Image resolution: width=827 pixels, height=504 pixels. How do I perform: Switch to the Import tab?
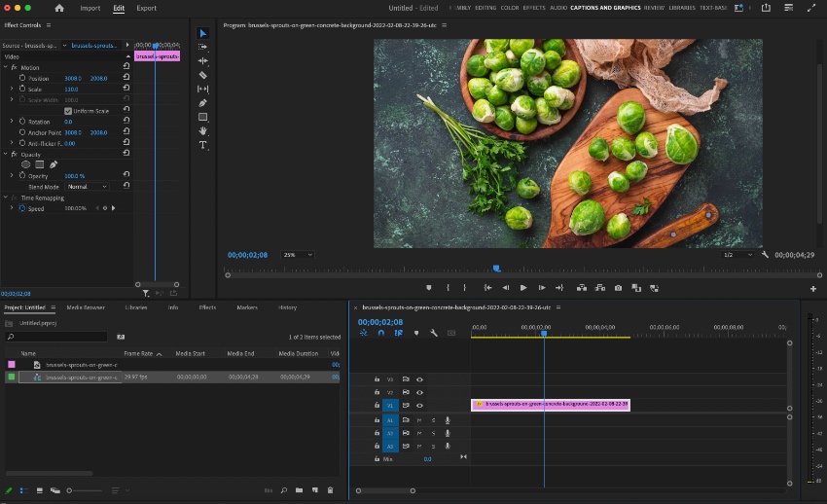(x=90, y=8)
